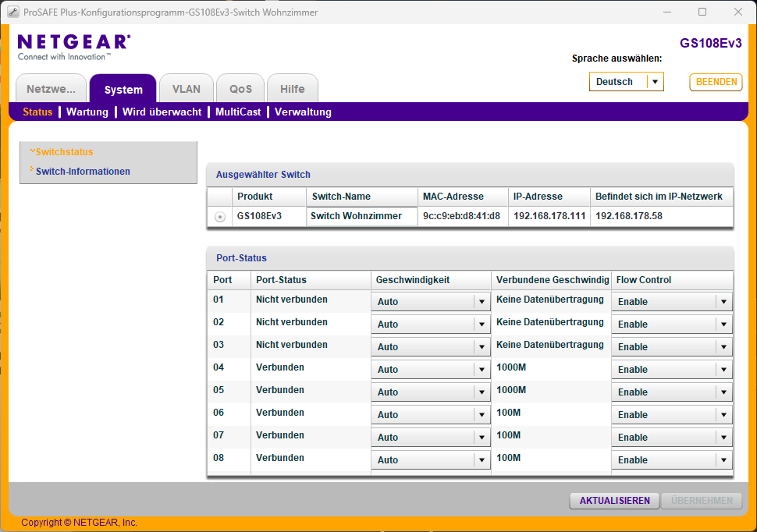Image resolution: width=757 pixels, height=532 pixels.
Task: Open the Deutsch language dropdown
Action: click(x=626, y=82)
